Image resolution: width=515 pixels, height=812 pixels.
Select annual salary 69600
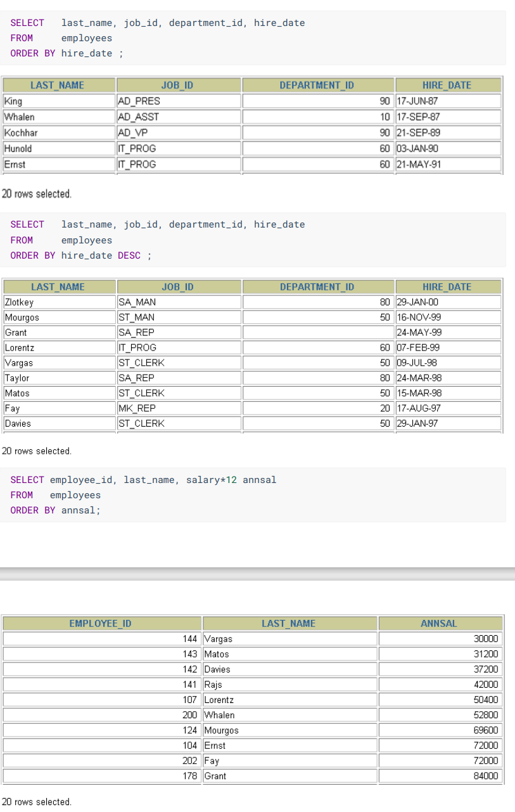tap(440, 730)
